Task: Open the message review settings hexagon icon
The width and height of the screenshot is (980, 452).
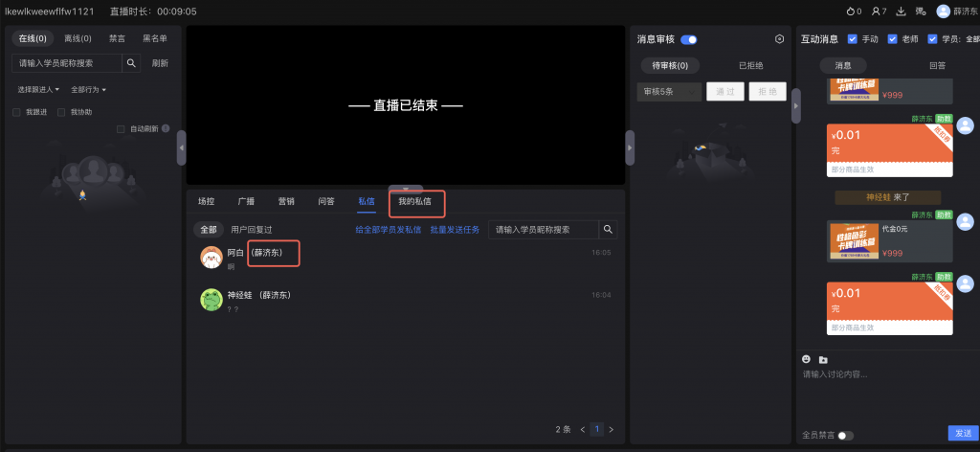Action: pos(779,39)
